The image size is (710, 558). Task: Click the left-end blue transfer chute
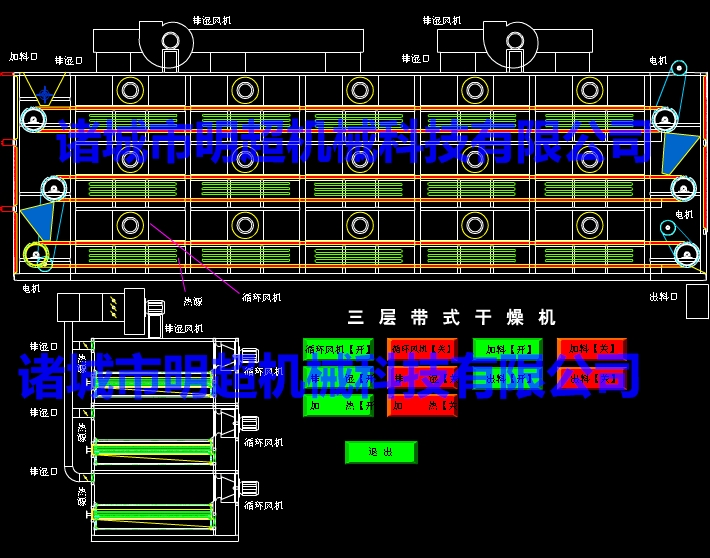point(36,219)
